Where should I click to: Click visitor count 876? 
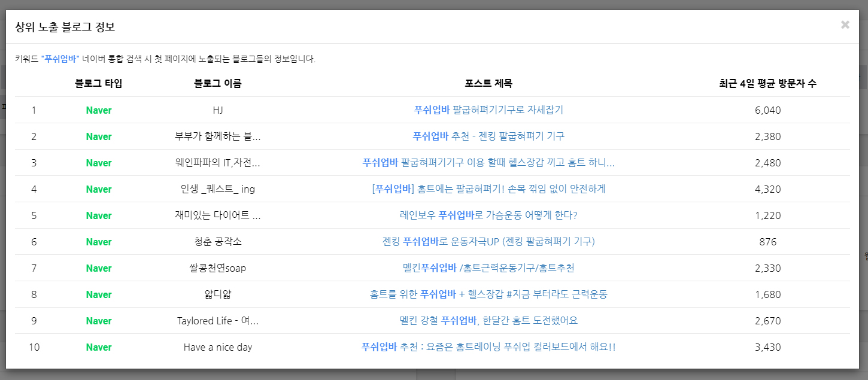pyautogui.click(x=768, y=242)
